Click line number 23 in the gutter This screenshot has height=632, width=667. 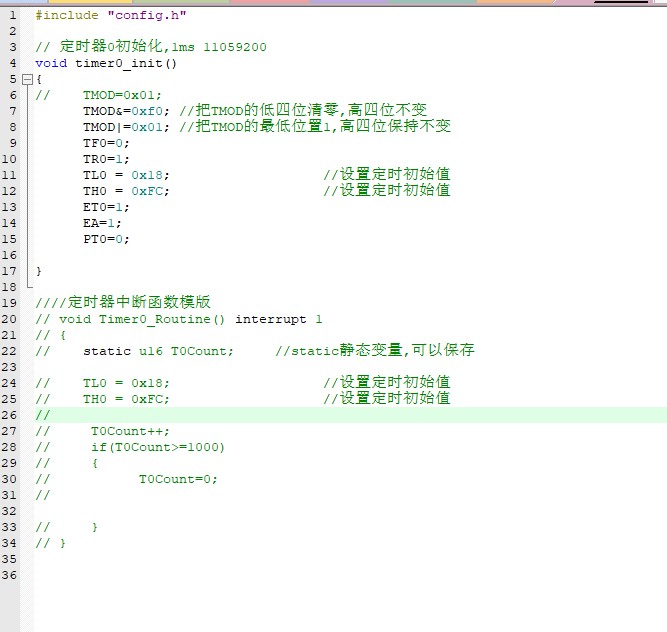9,367
